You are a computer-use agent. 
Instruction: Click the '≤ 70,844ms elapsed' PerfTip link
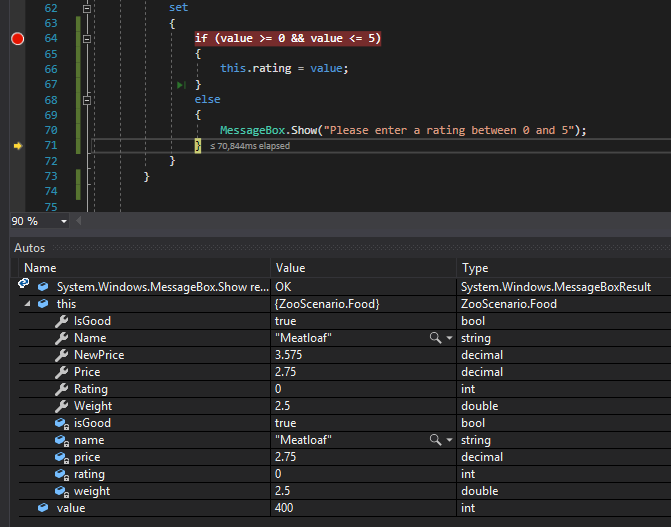(250, 146)
